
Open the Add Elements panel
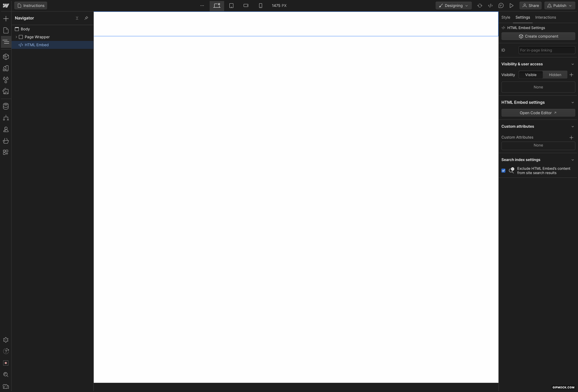(6, 19)
